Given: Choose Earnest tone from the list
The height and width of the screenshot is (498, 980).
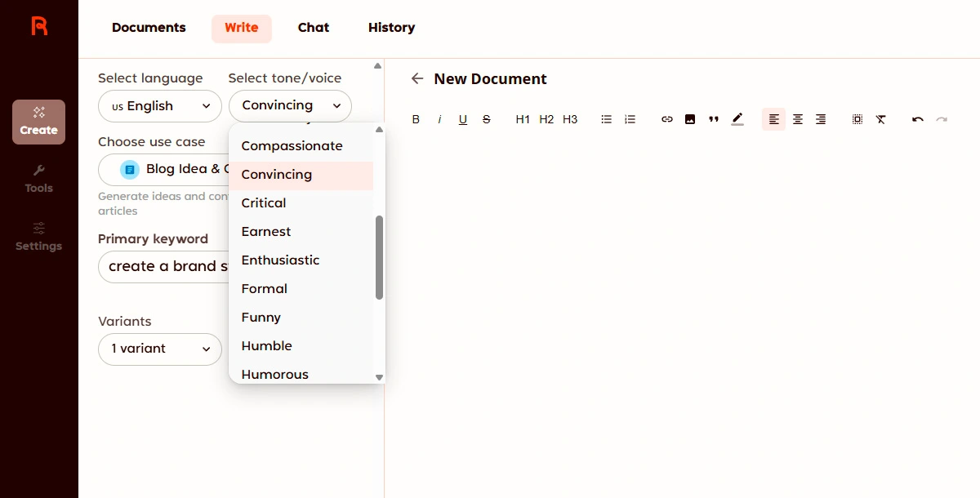Looking at the screenshot, I should 301,232.
